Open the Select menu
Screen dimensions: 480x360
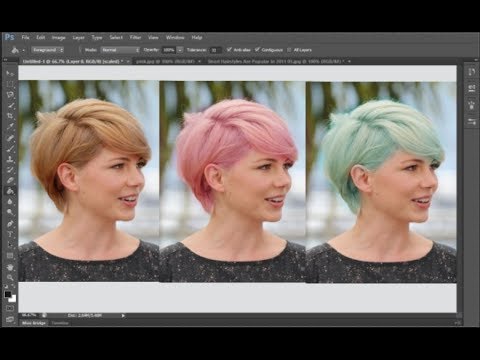[116, 37]
